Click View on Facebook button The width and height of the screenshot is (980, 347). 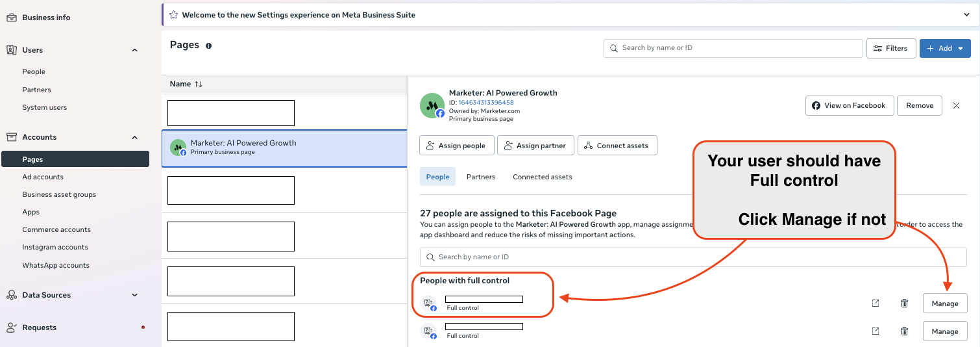pos(850,106)
